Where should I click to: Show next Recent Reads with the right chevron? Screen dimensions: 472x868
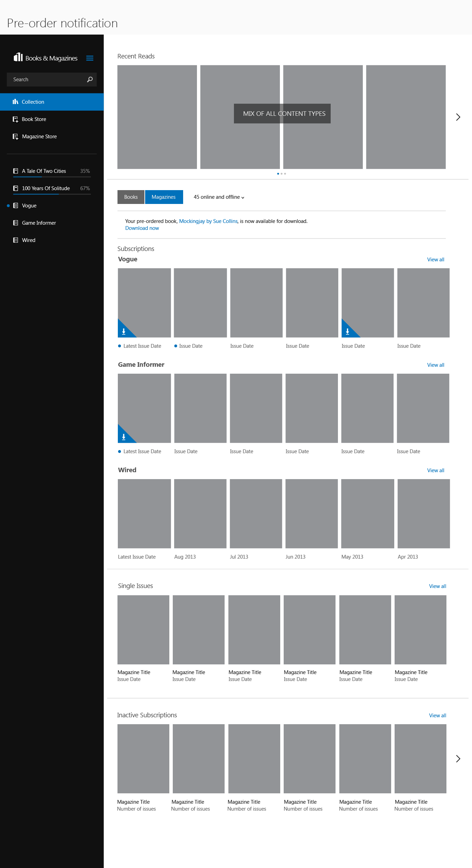[458, 117]
